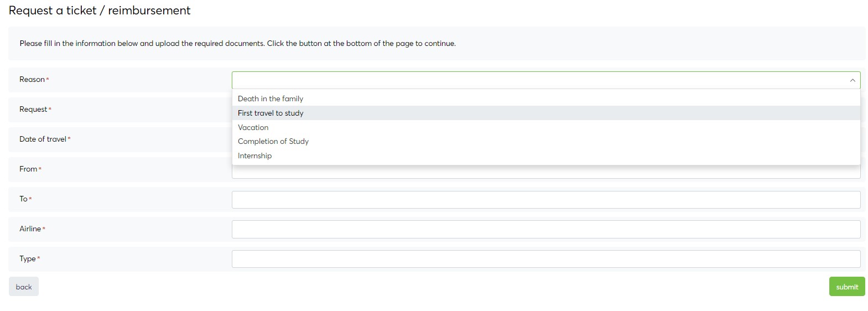
Task: Click the "Date of travel" label
Action: [43, 139]
